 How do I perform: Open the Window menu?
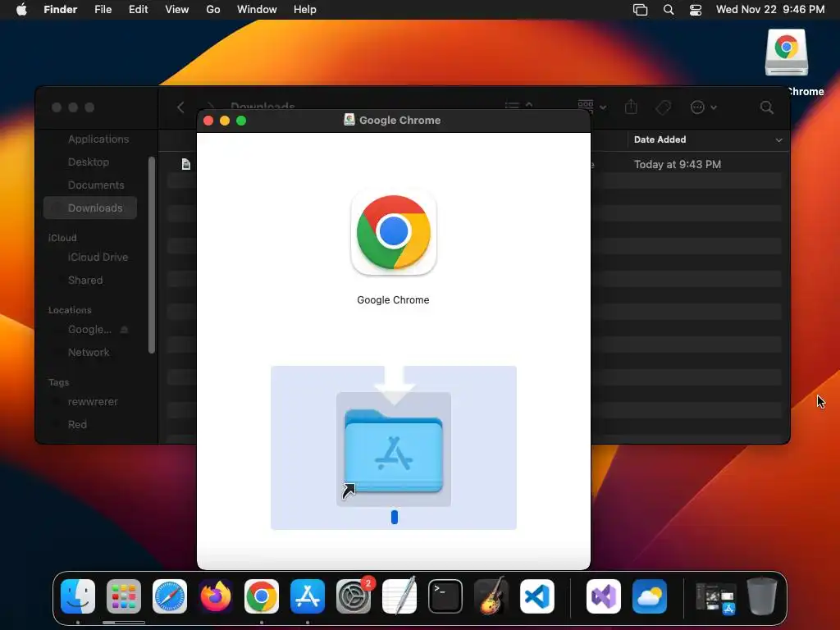click(x=257, y=10)
